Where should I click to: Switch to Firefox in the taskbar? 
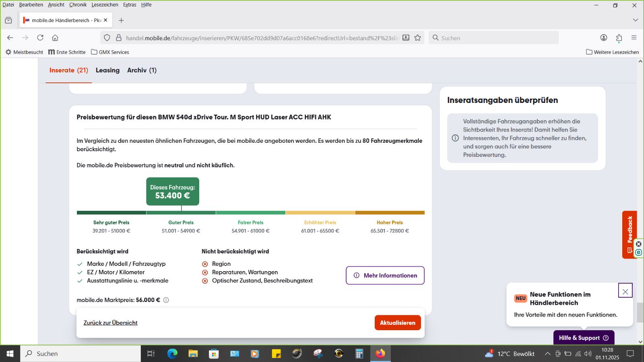point(380,354)
